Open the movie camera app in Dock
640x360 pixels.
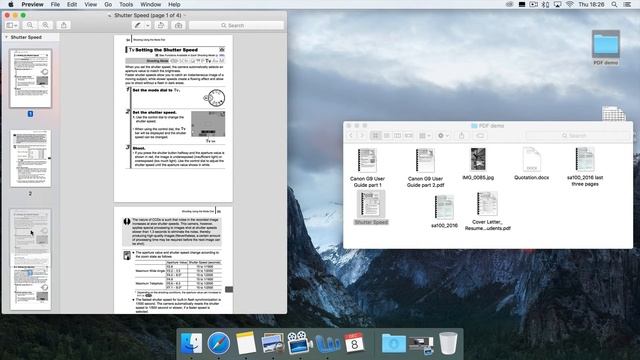[299, 343]
